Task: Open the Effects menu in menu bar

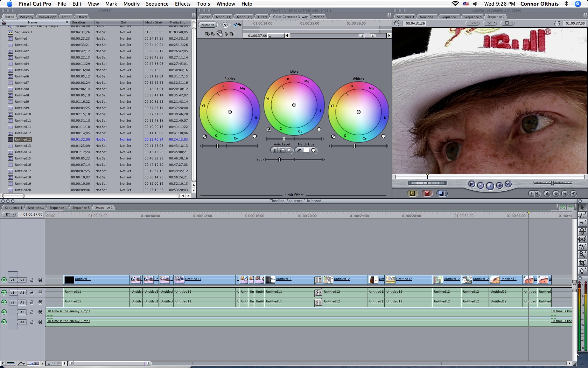Action: point(182,4)
